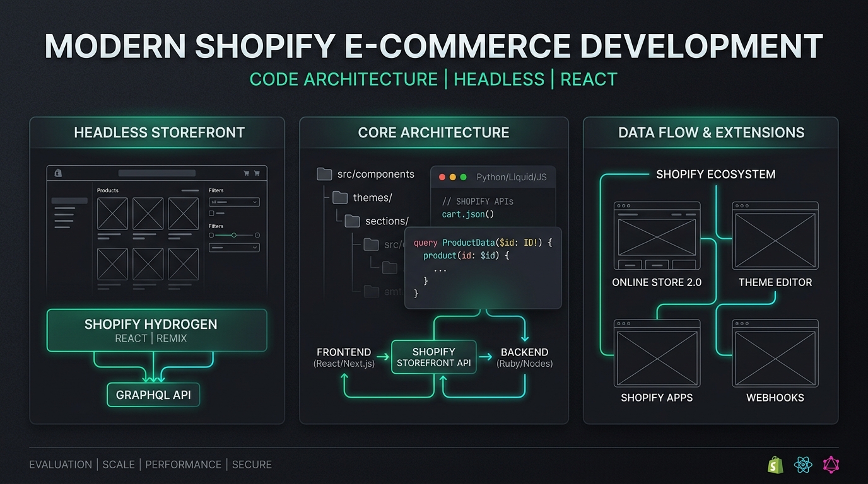Screen dimensions: 868x484
Task: Click the top-left product placeholder under Products
Action: [112, 214]
